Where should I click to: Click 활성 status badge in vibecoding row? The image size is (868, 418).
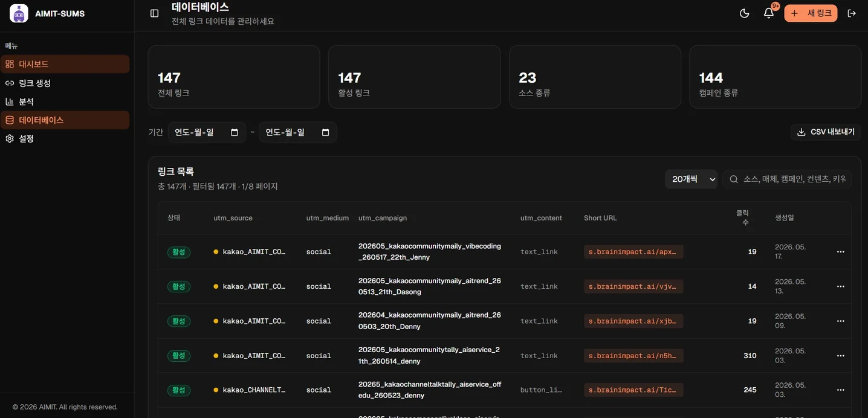(179, 252)
